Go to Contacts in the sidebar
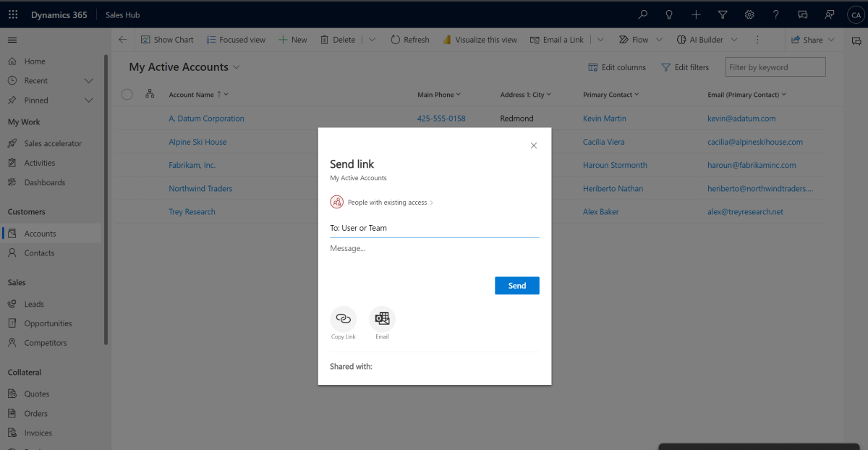Image resolution: width=868 pixels, height=450 pixels. [42, 252]
